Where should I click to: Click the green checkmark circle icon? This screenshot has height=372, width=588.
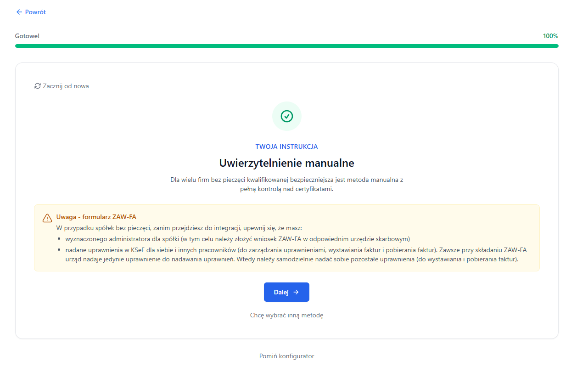pyautogui.click(x=287, y=116)
